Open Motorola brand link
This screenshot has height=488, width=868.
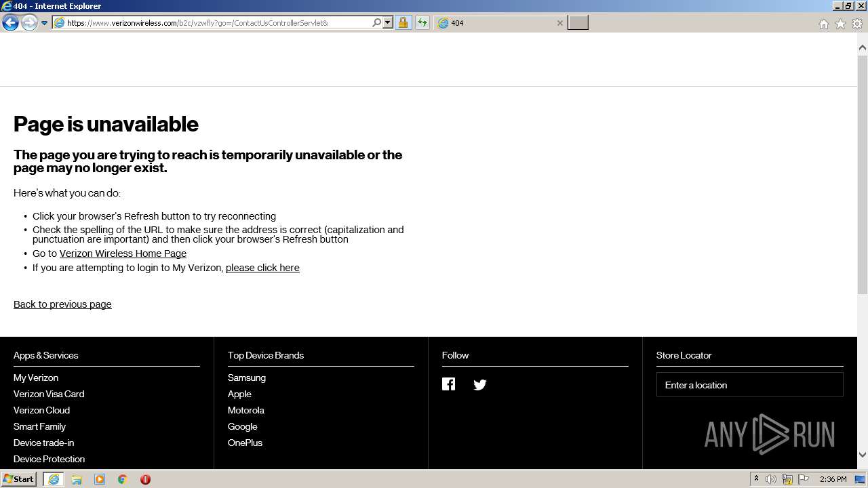pos(246,410)
